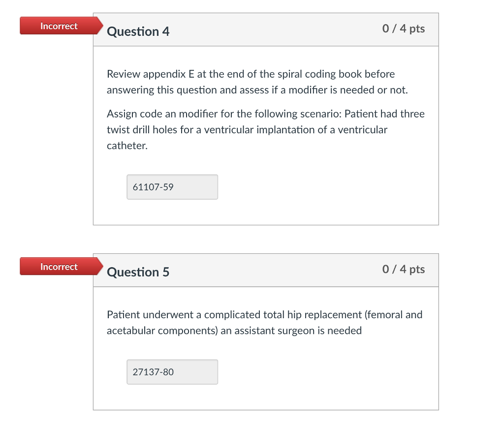The width and height of the screenshot is (504, 421).
Task: Click the answer field containing 27137-80
Action: coord(172,372)
